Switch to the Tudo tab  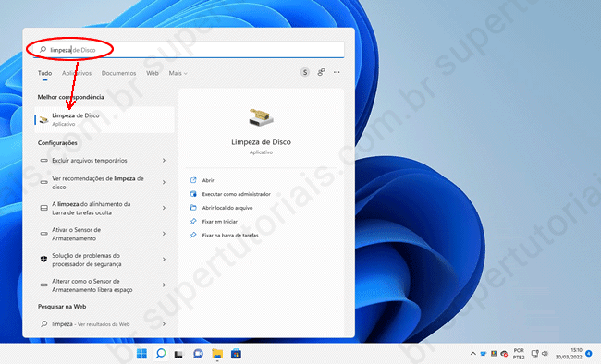point(45,73)
